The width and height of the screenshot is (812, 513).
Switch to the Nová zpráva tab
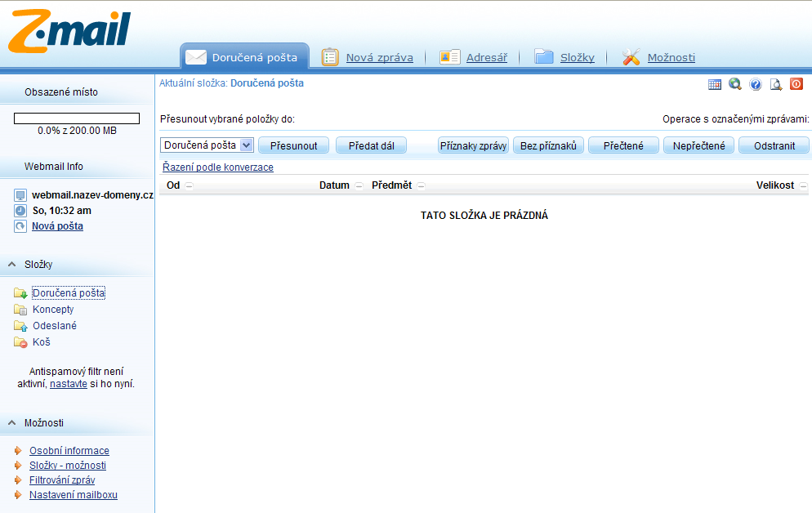pyautogui.click(x=379, y=58)
